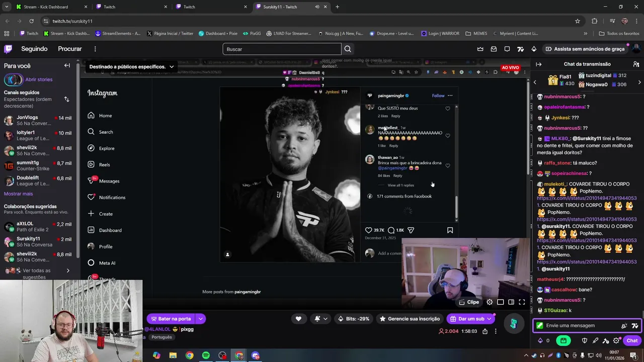Screen dimensions: 644x362
Task: Click Assista sem anúncios de graça
Action: pos(585,49)
